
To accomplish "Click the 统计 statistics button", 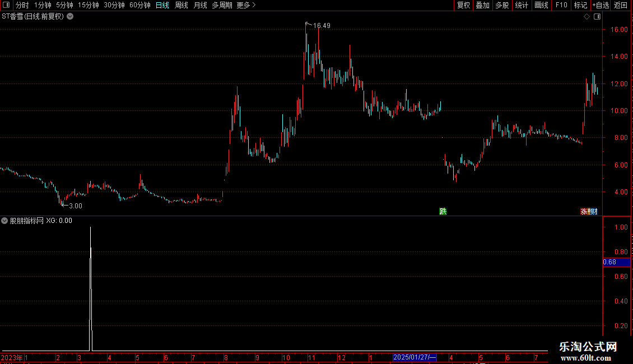I will 522,5.
